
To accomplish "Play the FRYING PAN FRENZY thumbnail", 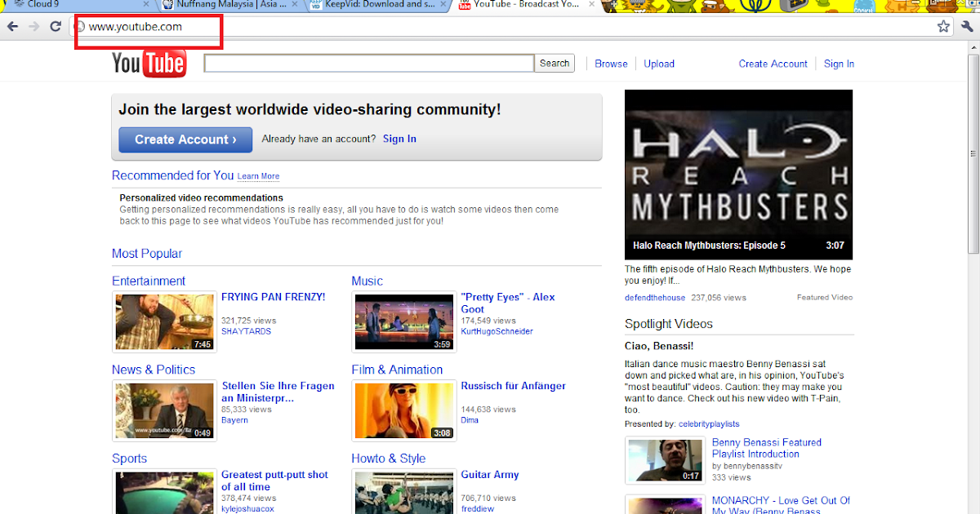I will (x=165, y=321).
